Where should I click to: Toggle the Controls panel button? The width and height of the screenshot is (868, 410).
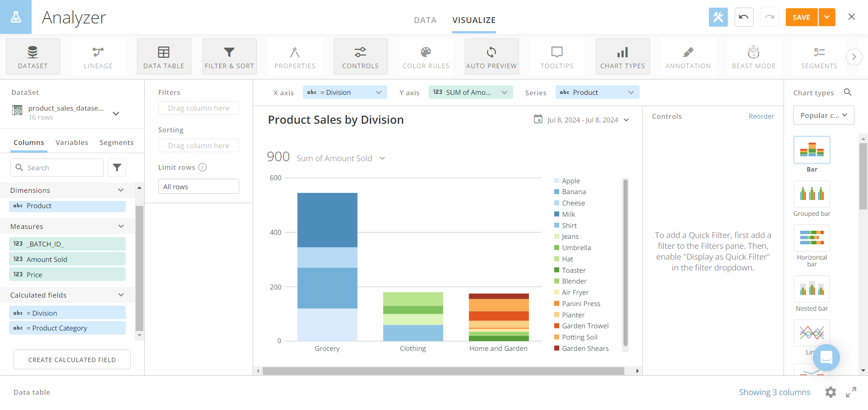pos(360,56)
